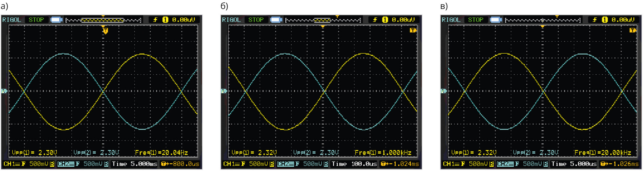Open the Time 5.000ms timebase setting
The height and width of the screenshot is (171, 644).
click(134, 164)
